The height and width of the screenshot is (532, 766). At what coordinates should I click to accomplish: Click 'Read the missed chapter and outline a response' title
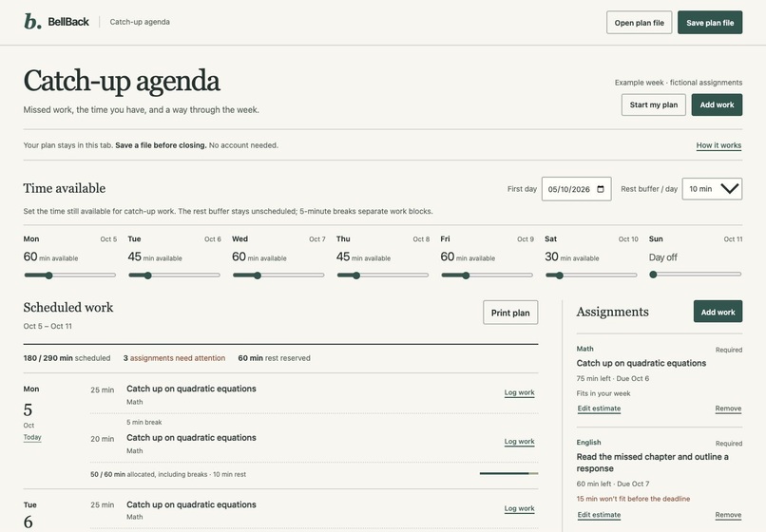coord(652,463)
